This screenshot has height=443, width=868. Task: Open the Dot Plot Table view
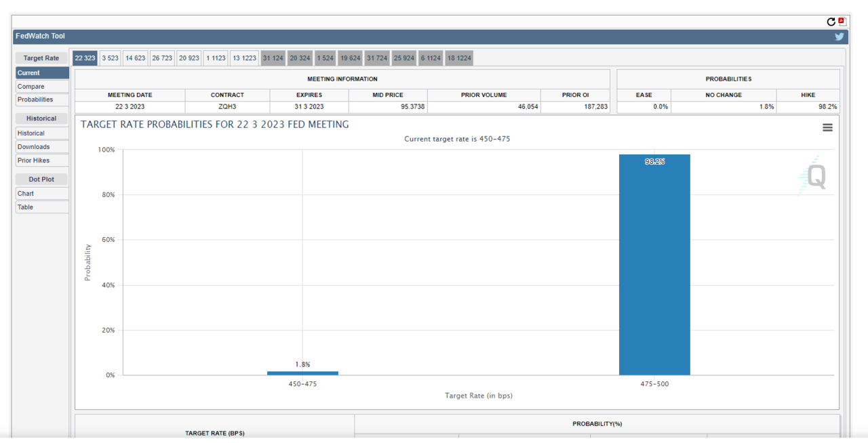[42, 207]
